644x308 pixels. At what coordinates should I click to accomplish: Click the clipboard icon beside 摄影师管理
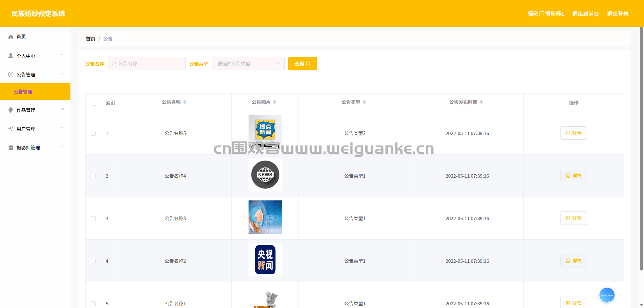tap(11, 148)
